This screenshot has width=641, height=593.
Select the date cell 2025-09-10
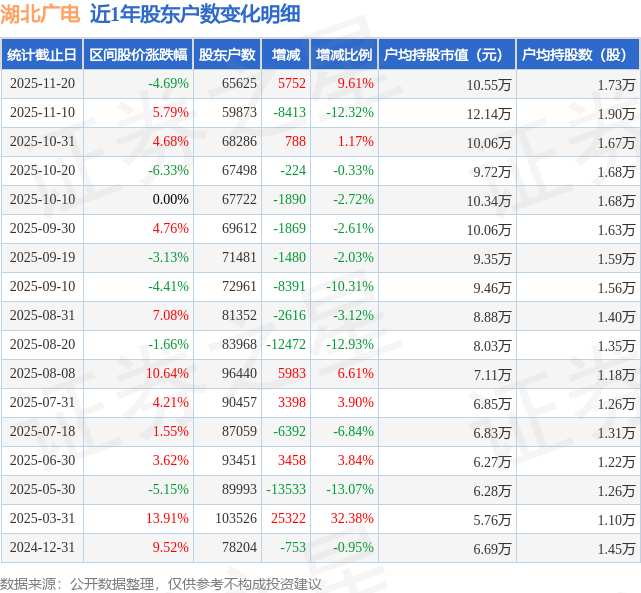tap(43, 286)
